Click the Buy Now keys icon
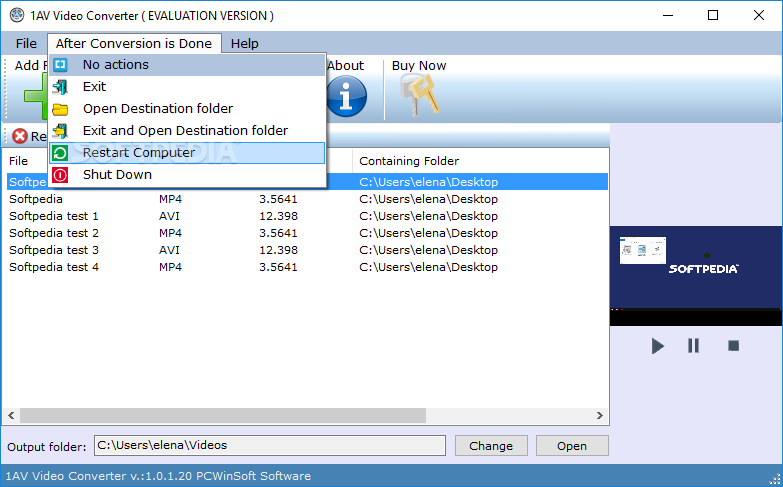This screenshot has height=487, width=783. tap(419, 95)
